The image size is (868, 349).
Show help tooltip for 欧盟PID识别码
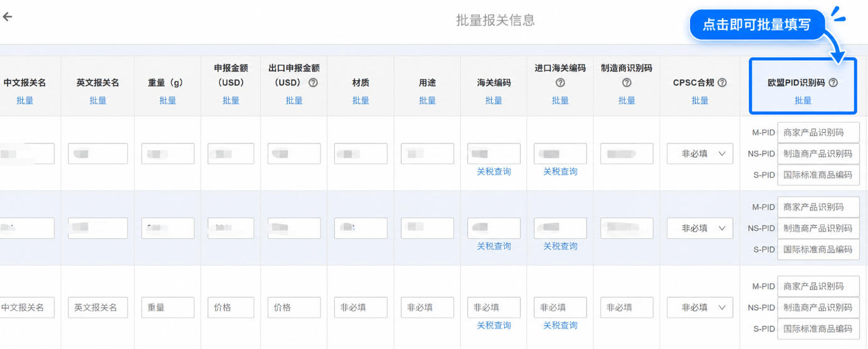834,83
